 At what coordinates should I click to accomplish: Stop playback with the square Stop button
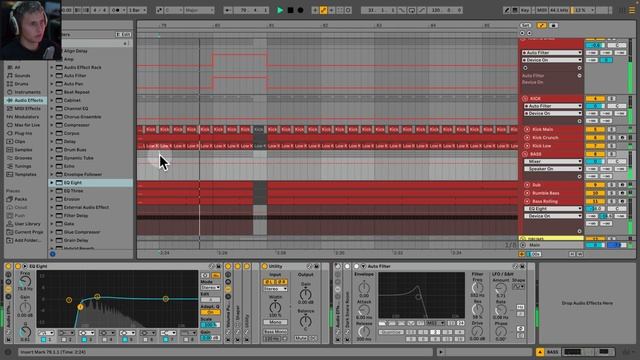(x=290, y=10)
